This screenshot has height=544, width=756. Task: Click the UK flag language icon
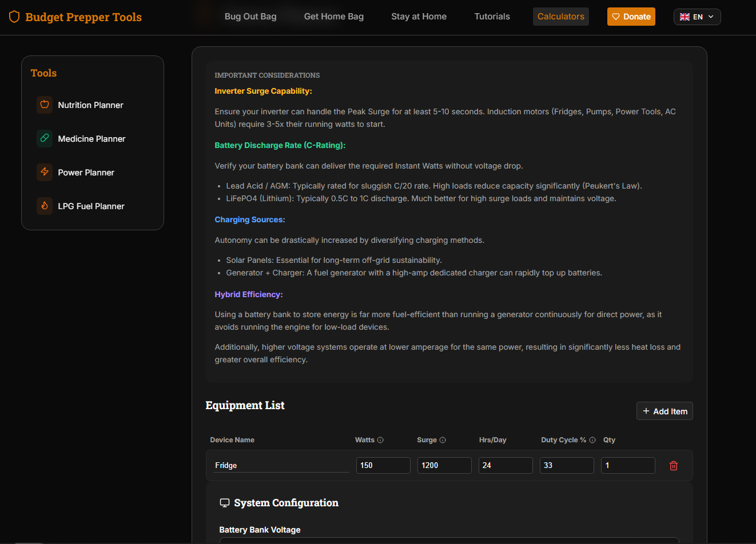(685, 17)
